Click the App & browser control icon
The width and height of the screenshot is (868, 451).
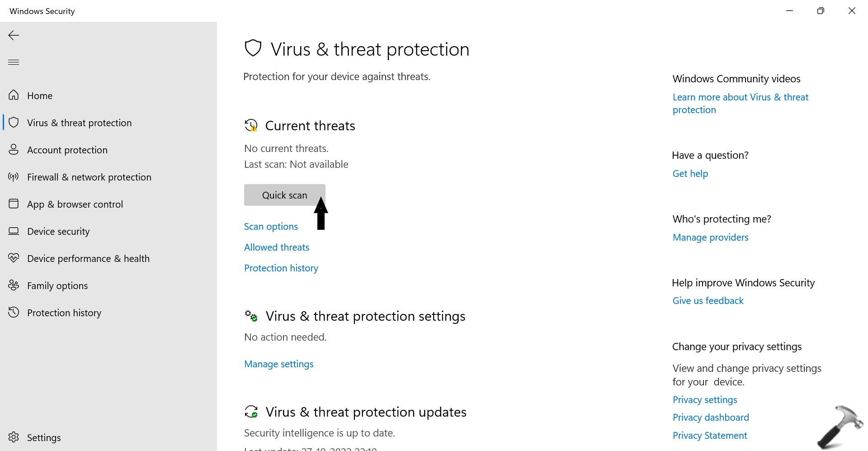click(x=14, y=204)
